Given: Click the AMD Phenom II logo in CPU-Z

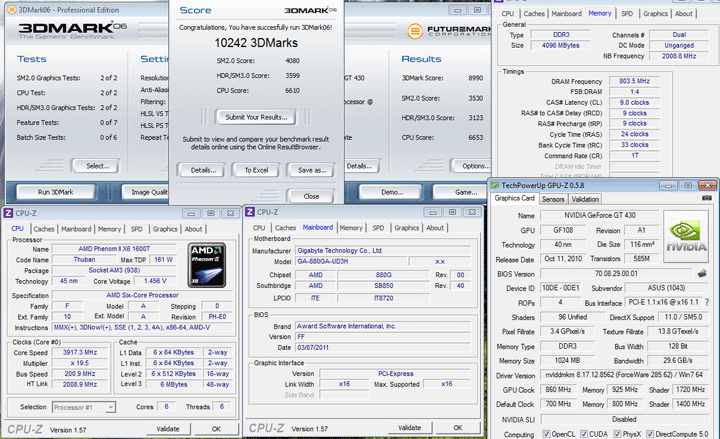Looking at the screenshot, I should click(208, 265).
